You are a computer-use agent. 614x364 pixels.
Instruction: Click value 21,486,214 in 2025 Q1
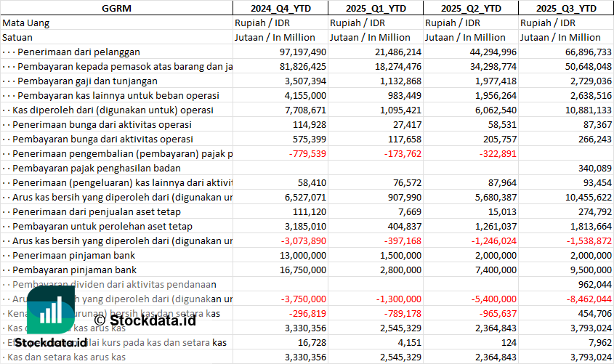coord(398,52)
